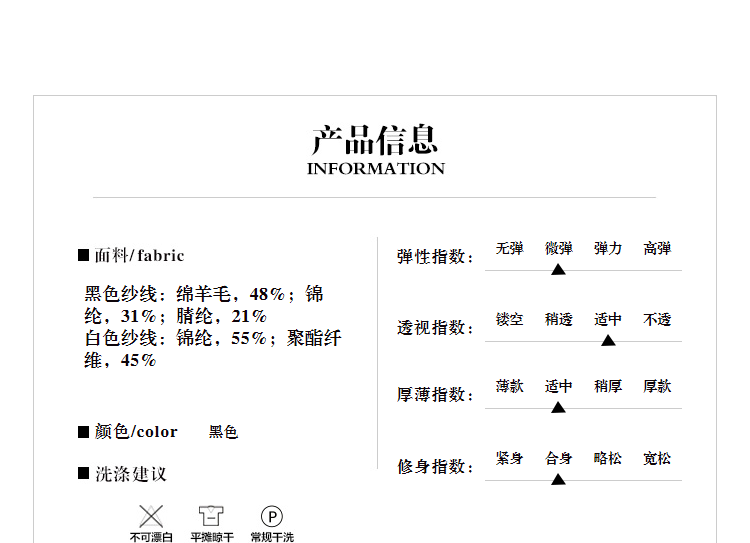Click the 微弹 option
Screen dimensions: 750x543
click(559, 248)
